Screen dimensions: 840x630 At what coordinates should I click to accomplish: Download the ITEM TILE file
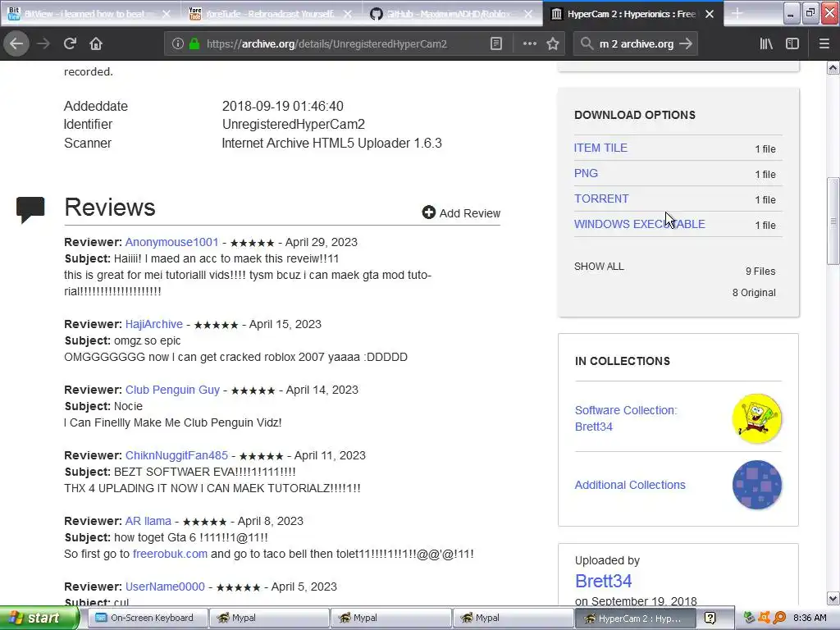pyautogui.click(x=600, y=148)
